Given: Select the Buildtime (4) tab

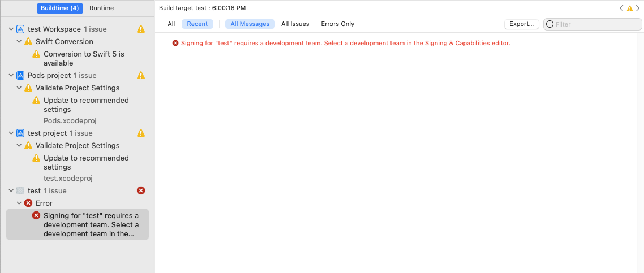Looking at the screenshot, I should click(x=59, y=8).
